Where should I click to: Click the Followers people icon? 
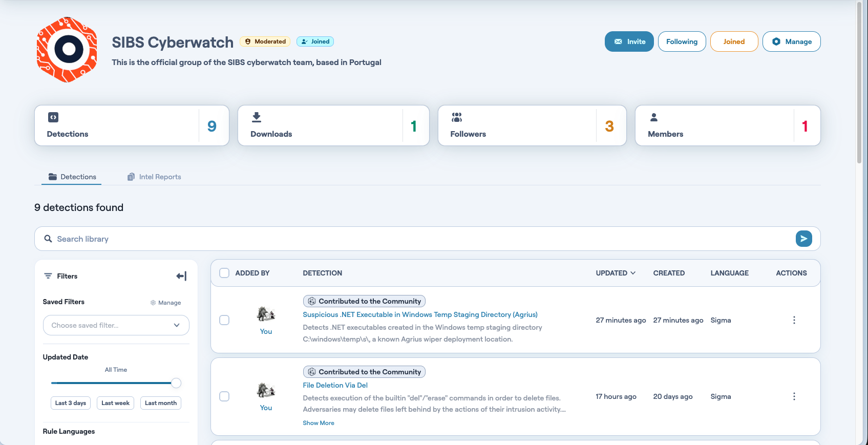coord(457,117)
